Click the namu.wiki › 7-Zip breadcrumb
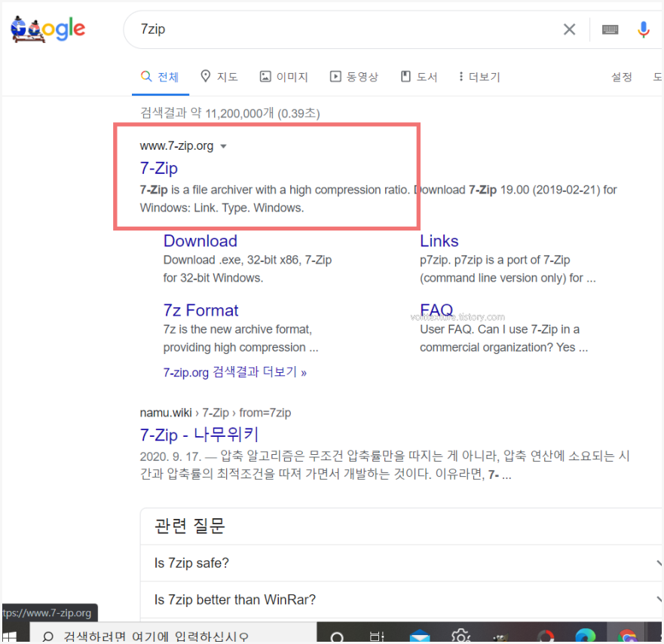The width and height of the screenshot is (664, 644). click(x=215, y=413)
